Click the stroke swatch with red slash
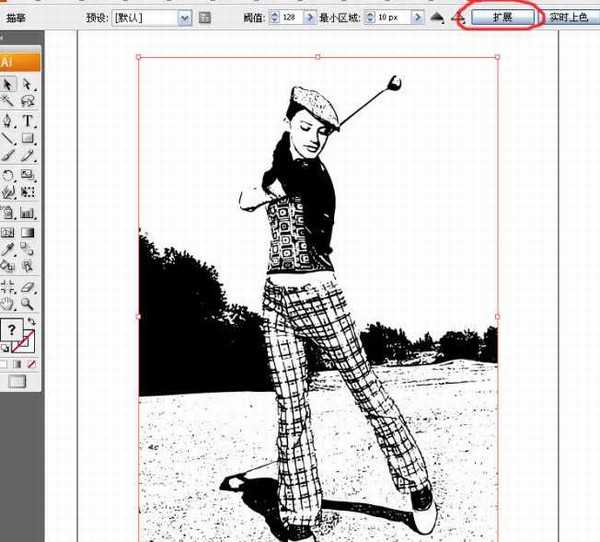 coord(25,344)
